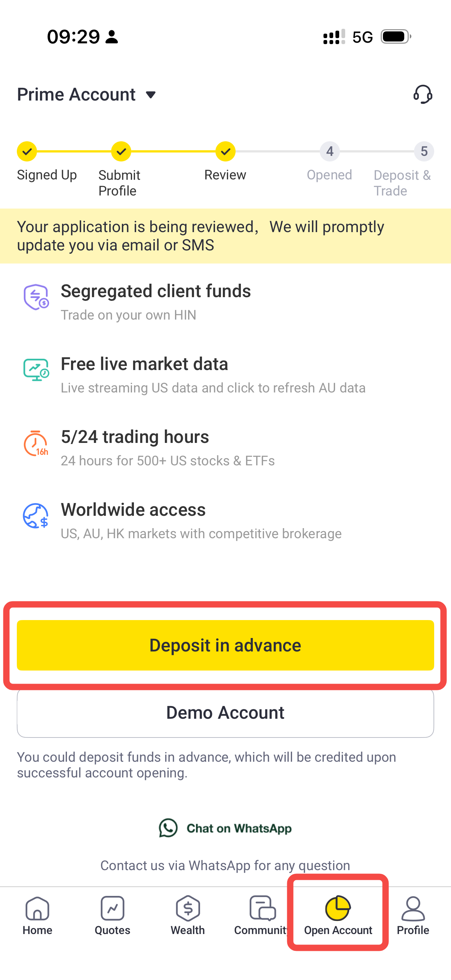The height and width of the screenshot is (980, 451).
Task: Switch to the Quotes tab
Action: pyautogui.click(x=112, y=915)
